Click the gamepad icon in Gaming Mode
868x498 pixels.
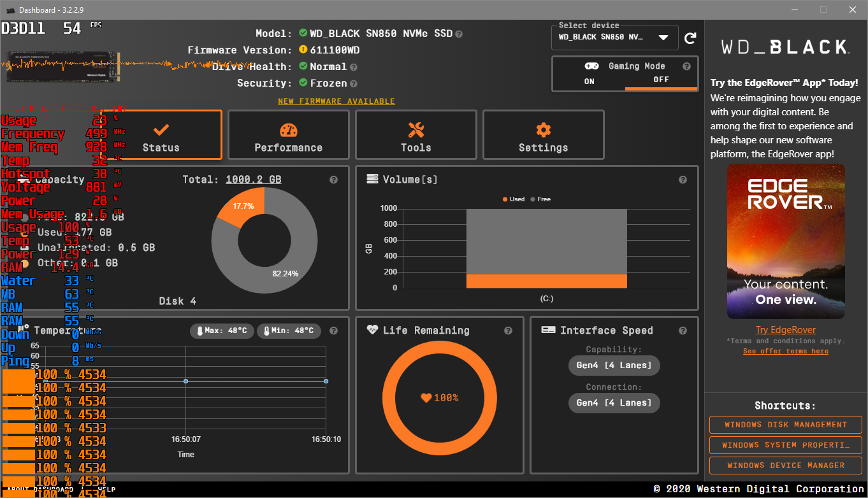pyautogui.click(x=591, y=66)
